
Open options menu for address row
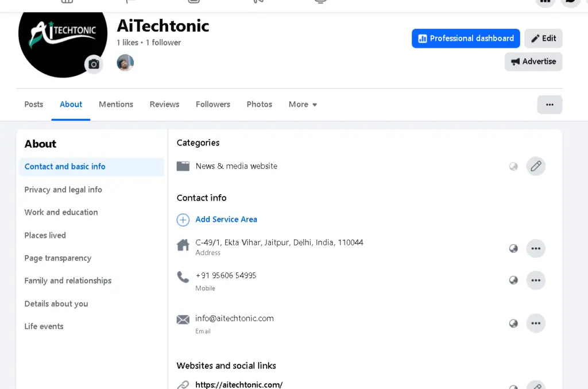pyautogui.click(x=536, y=248)
